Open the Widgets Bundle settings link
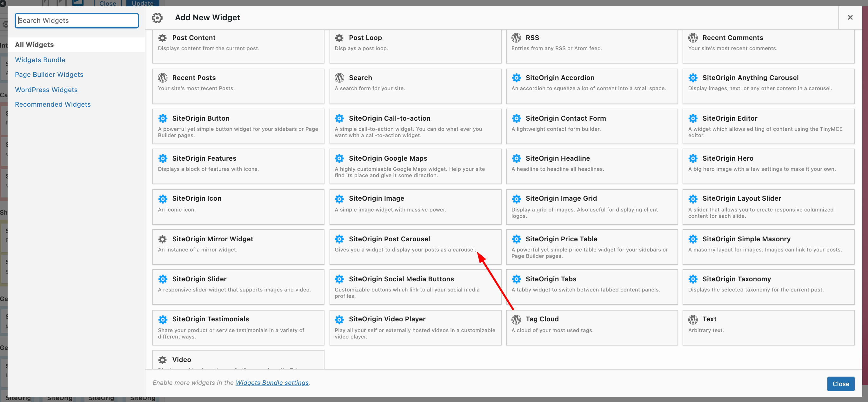This screenshot has height=402, width=868. [272, 383]
